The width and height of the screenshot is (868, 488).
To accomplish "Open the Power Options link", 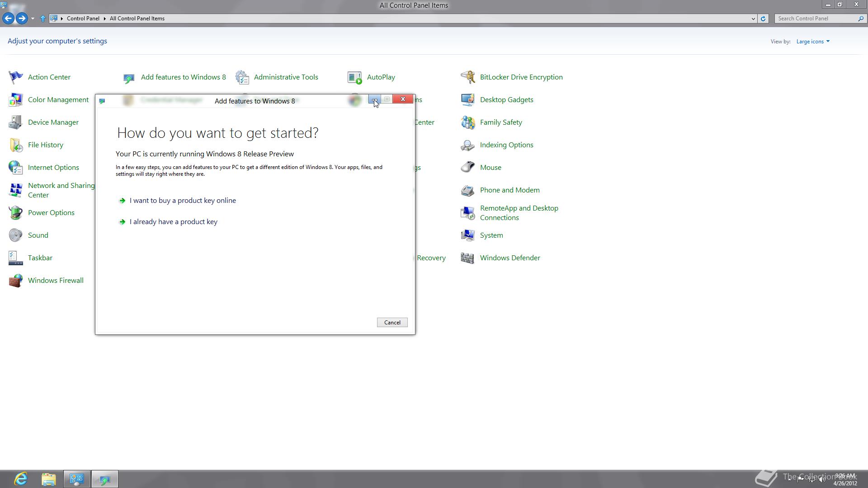I will [x=51, y=213].
